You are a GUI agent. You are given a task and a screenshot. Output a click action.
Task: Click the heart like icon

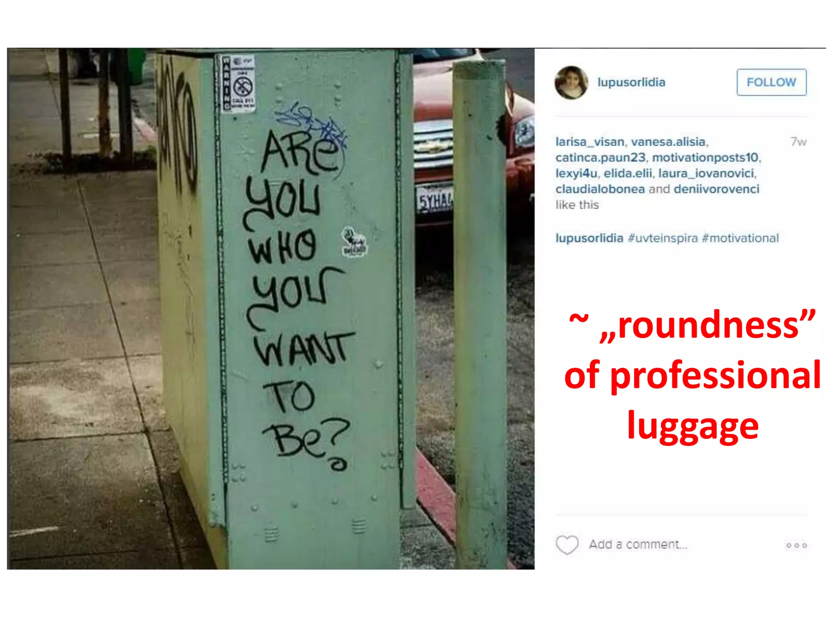(x=567, y=545)
